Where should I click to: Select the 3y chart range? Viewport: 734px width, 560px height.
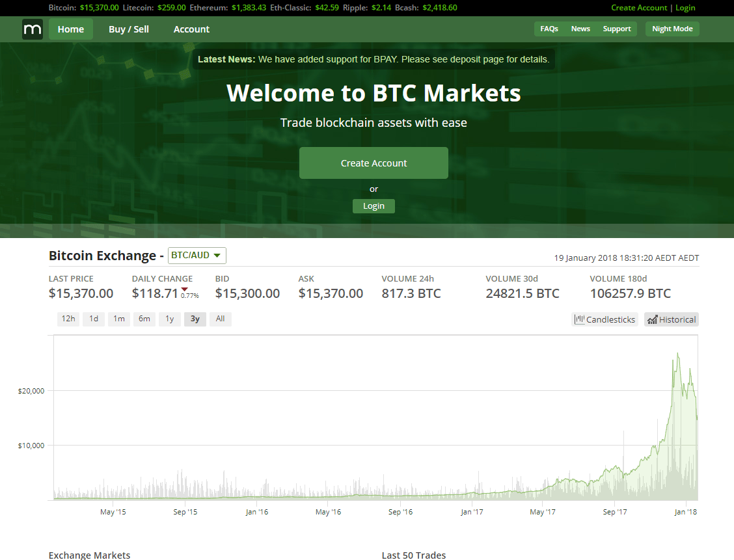(195, 319)
